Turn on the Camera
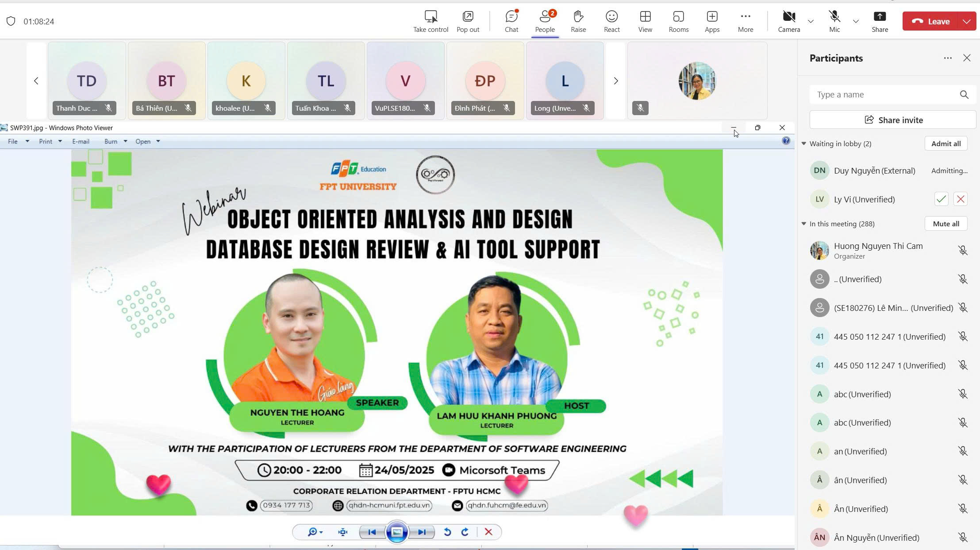Screen dimensions: 980x550 coord(789,21)
